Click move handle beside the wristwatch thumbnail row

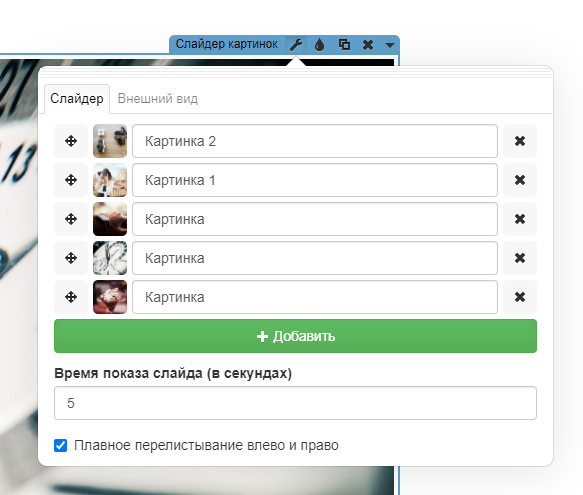click(x=71, y=219)
